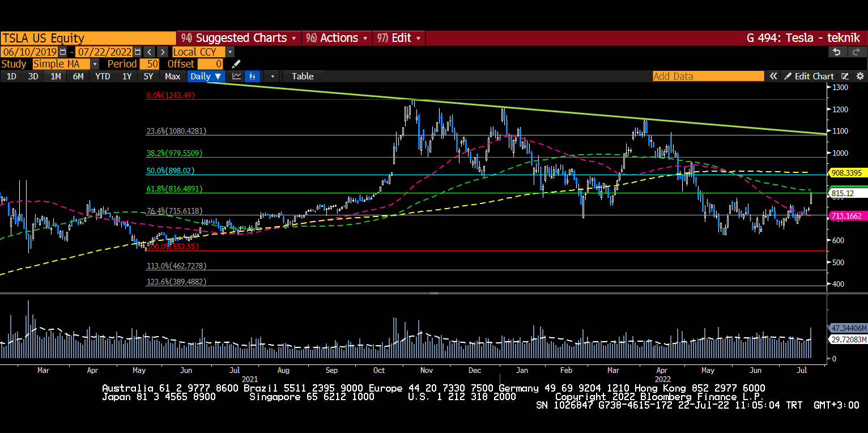Open the Daily periodicity dropdown

pos(206,76)
